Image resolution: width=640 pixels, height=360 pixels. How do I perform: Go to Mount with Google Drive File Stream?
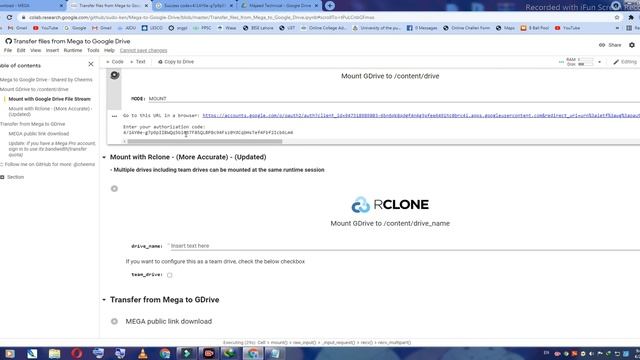click(x=49, y=99)
